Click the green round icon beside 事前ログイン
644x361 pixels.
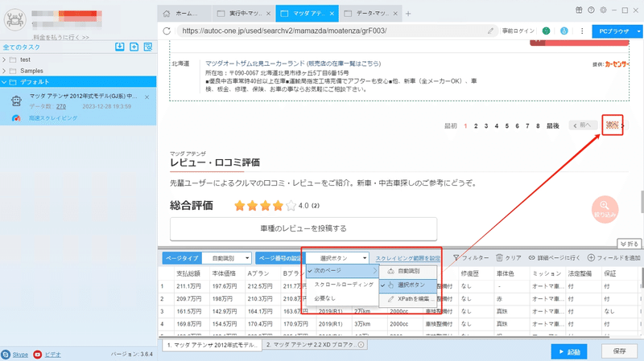(546, 31)
